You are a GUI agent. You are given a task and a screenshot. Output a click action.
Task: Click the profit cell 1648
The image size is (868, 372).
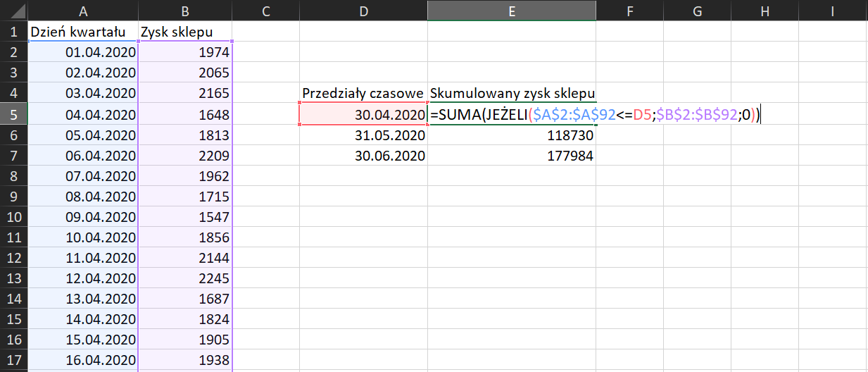185,114
